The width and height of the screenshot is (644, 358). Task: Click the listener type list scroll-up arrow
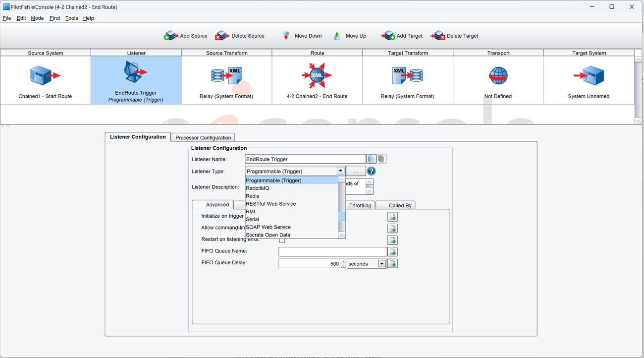[x=342, y=179]
